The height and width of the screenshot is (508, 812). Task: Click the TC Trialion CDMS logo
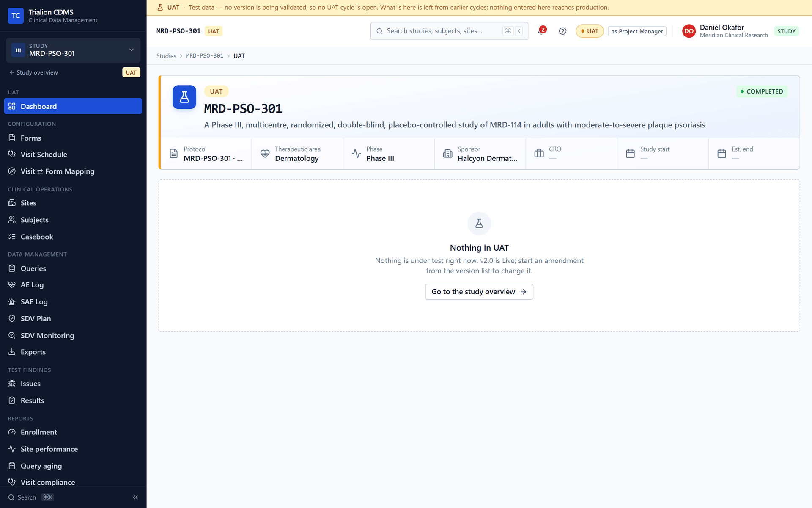click(x=16, y=16)
